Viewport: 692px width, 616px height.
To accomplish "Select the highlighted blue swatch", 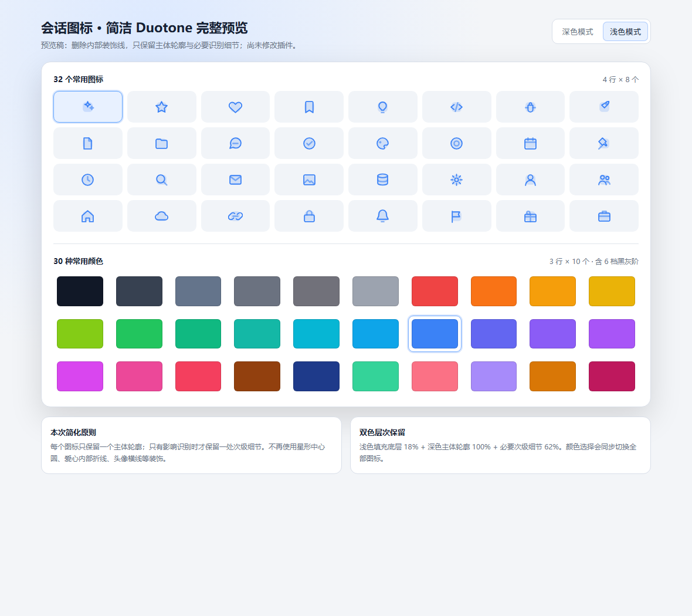I will coord(435,334).
